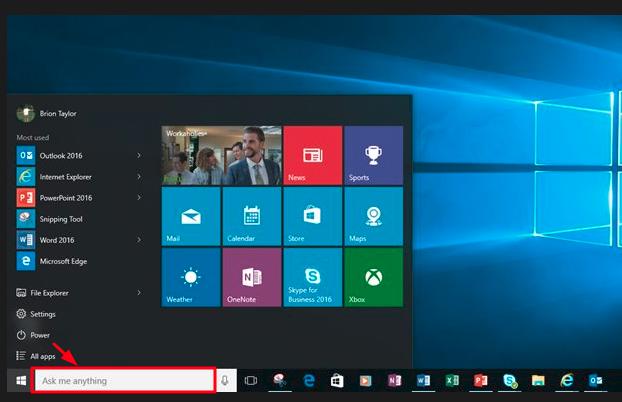Viewport: 622px width, 402px height.
Task: Open the Xbox tile
Action: 374,277
